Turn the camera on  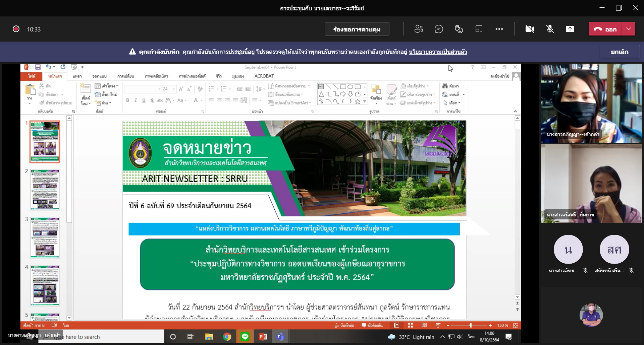tap(530, 29)
